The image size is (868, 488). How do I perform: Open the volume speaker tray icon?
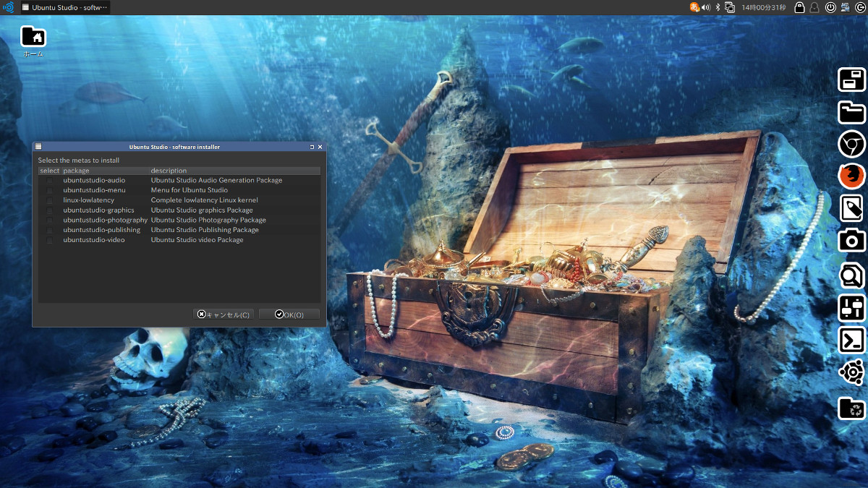(x=706, y=7)
